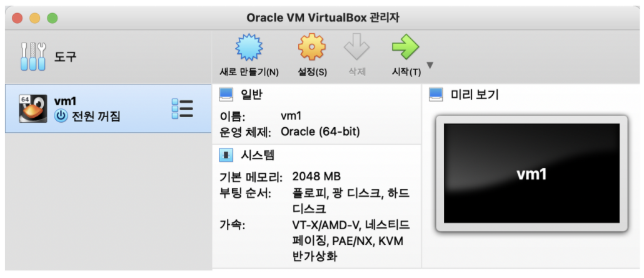
Task: Close the window with the red button
Action: tap(17, 18)
